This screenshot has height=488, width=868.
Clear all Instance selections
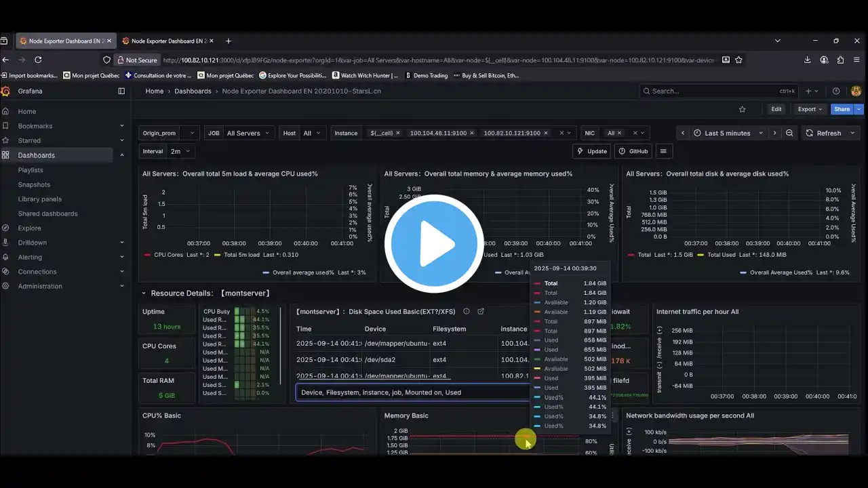561,133
